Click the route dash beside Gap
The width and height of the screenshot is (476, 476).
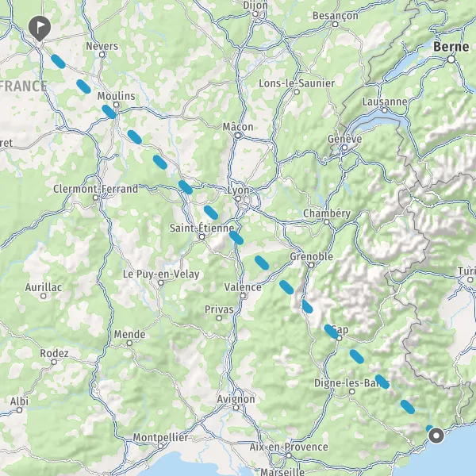(x=331, y=331)
